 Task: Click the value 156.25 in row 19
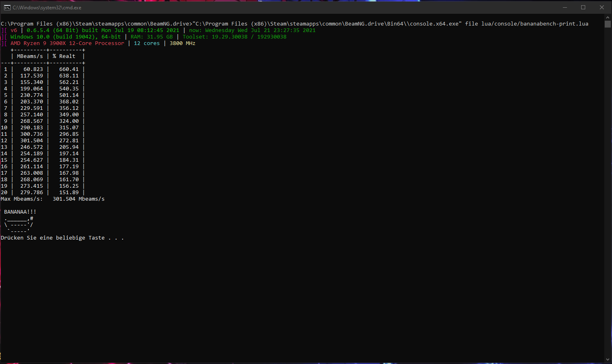coord(69,186)
